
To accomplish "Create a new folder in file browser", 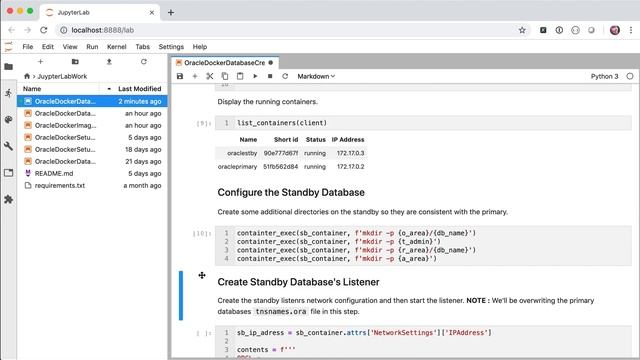I will pos(75,62).
